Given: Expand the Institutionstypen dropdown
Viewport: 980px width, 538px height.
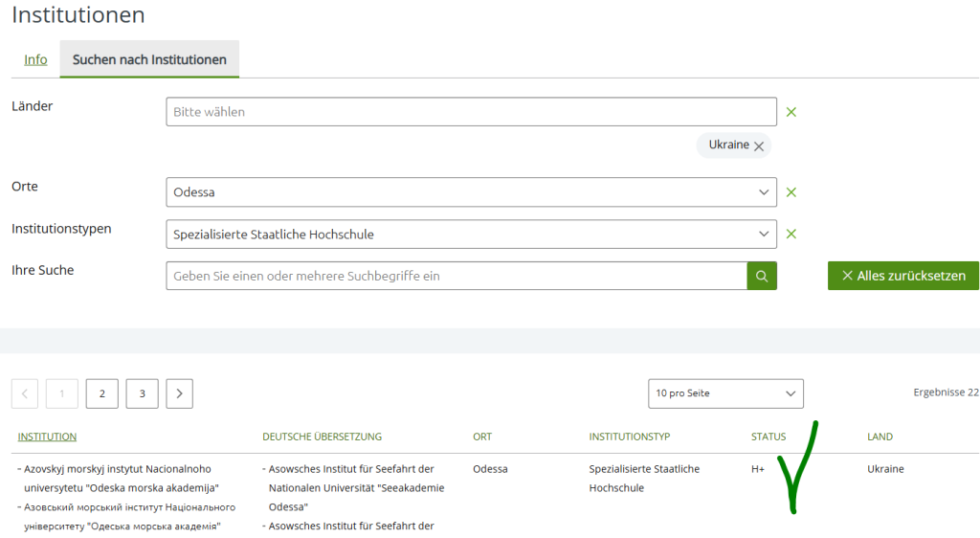Looking at the screenshot, I should [471, 235].
